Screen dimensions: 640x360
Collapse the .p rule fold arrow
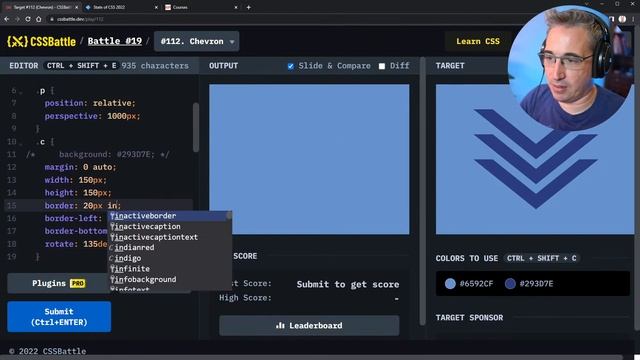click(x=21, y=91)
